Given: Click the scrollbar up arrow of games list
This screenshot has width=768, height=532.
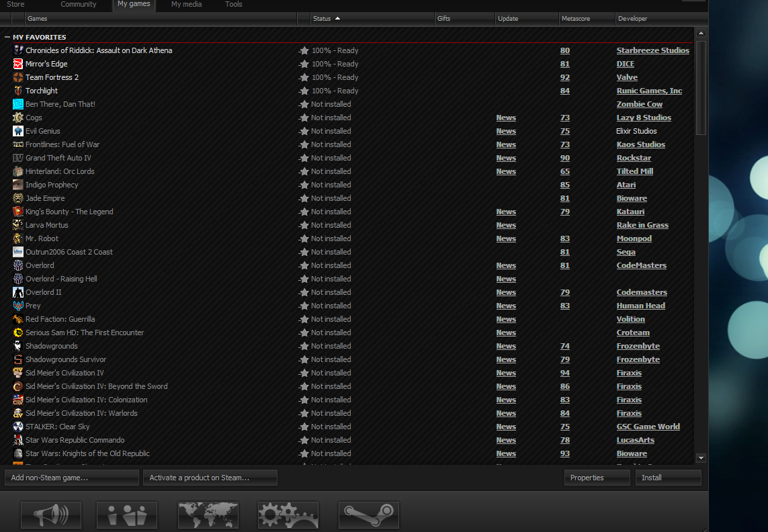Looking at the screenshot, I should pyautogui.click(x=701, y=34).
